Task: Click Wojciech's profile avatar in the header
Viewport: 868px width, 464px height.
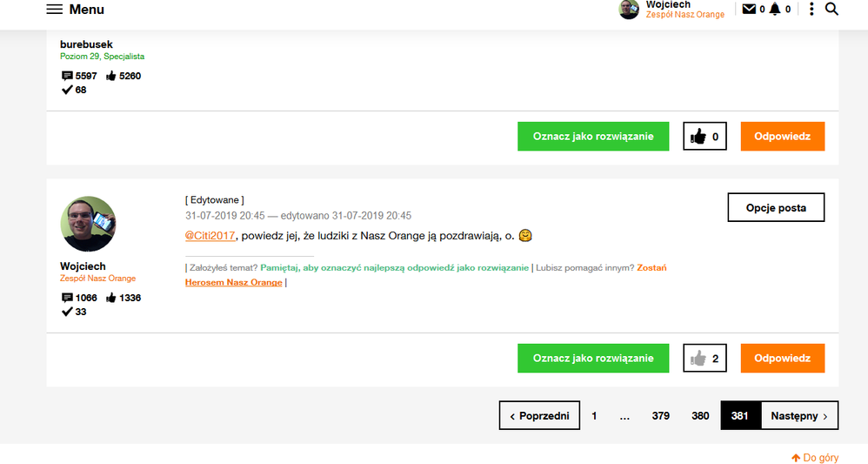Action: point(629,10)
